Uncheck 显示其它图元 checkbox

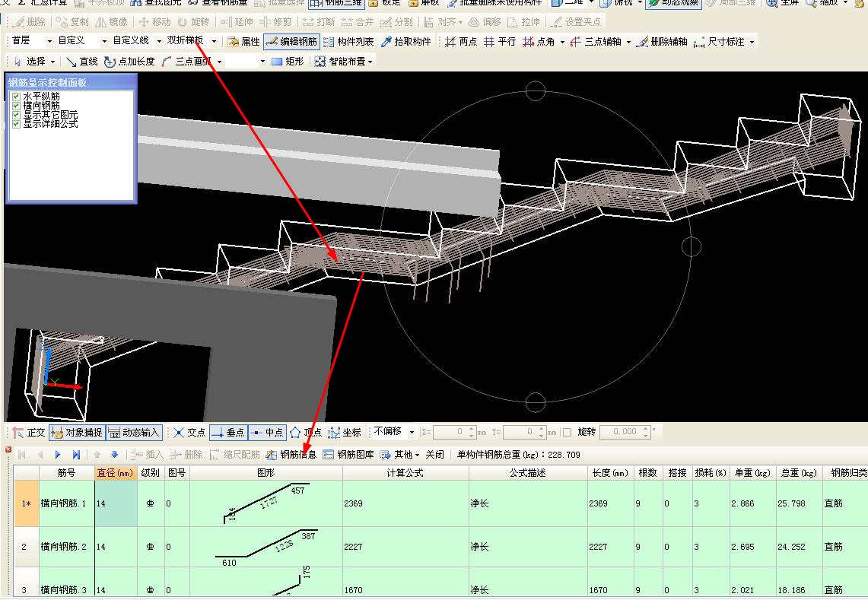16,115
